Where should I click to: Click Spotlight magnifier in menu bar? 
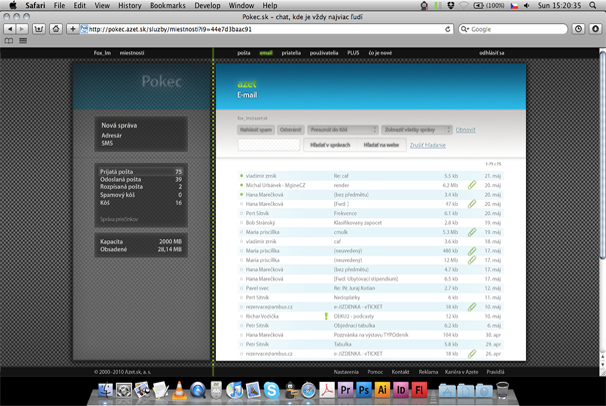point(596,5)
